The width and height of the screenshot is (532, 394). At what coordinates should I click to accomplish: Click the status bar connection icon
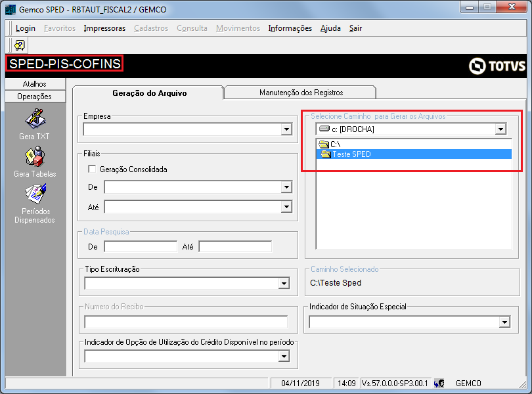[x=439, y=383]
